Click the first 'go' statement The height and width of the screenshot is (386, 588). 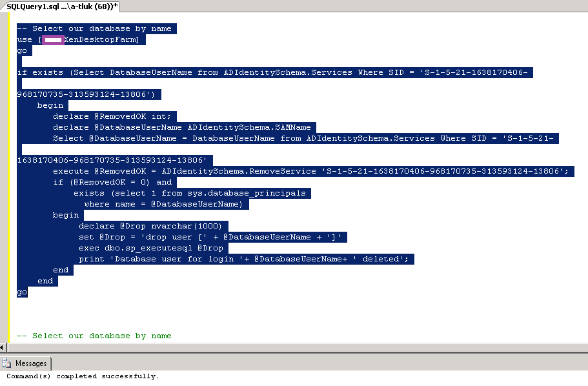22,50
